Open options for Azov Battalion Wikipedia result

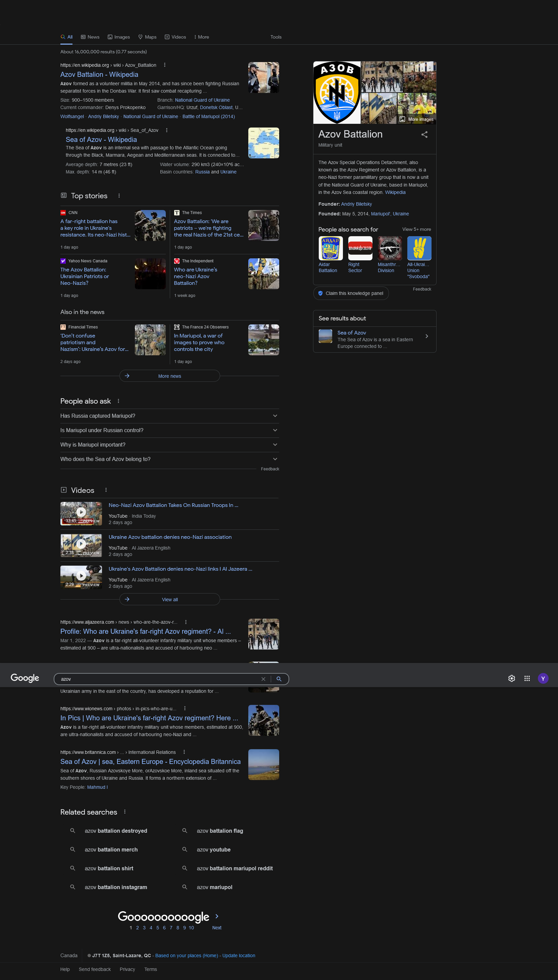tap(165, 65)
